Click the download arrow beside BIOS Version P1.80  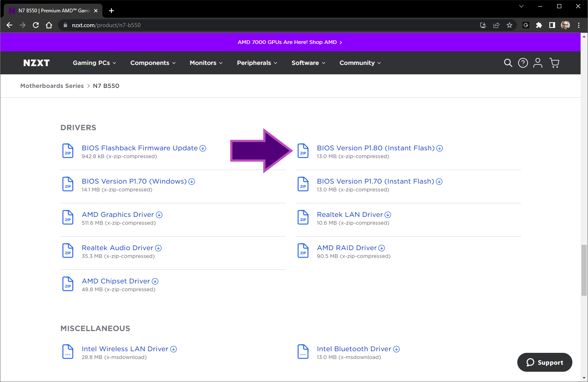click(x=440, y=148)
